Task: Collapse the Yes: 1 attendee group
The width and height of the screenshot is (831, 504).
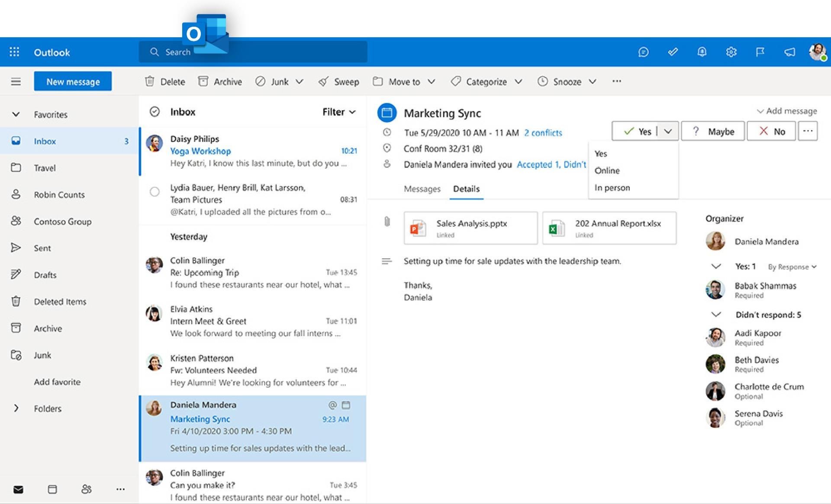Action: 716,266
